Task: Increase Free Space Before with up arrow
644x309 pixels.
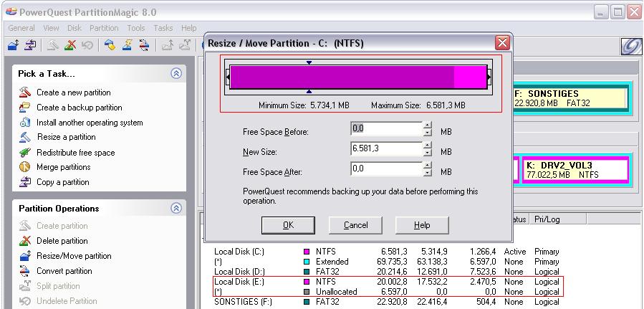Action: (x=428, y=125)
